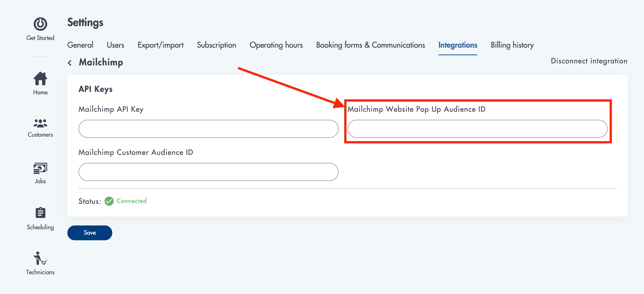This screenshot has height=294, width=644.
Task: Open Booking forms & Communications tab
Action: pyautogui.click(x=371, y=45)
